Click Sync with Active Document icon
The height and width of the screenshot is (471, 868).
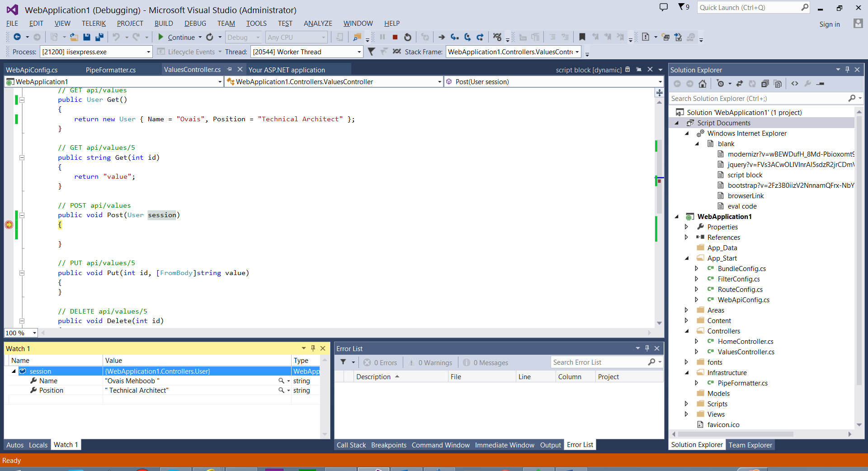(x=740, y=84)
